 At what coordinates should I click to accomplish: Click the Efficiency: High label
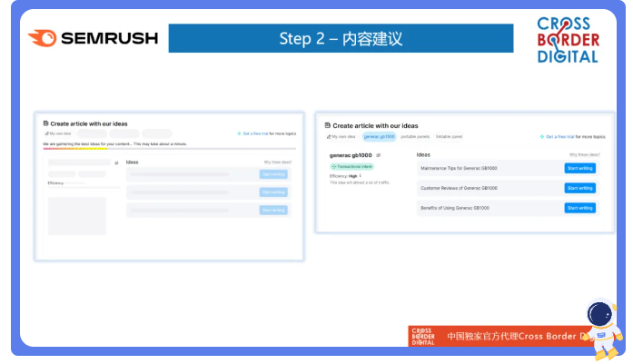pyautogui.click(x=343, y=176)
